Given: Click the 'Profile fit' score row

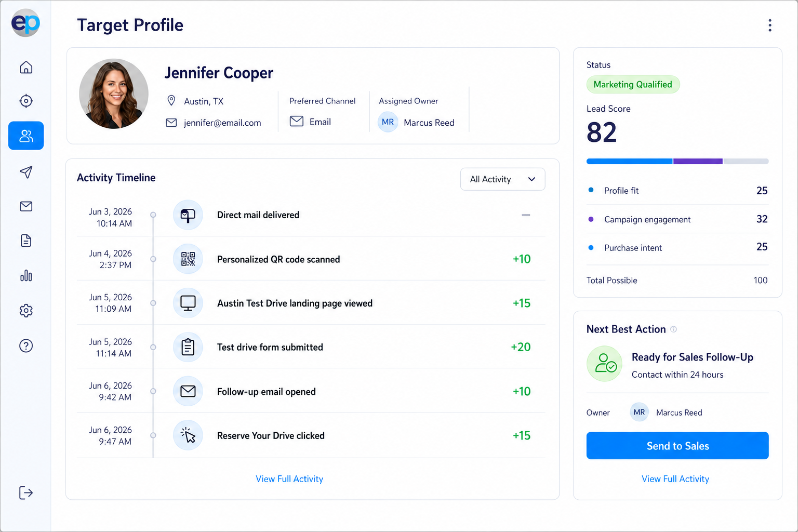Looking at the screenshot, I should pyautogui.click(x=677, y=191).
